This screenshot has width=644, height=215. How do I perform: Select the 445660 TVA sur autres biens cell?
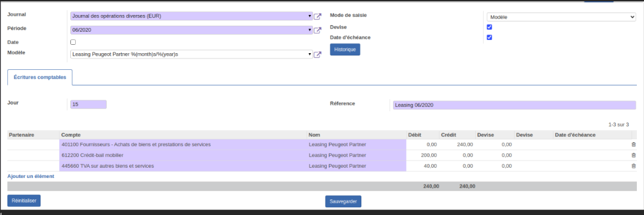[x=183, y=166]
